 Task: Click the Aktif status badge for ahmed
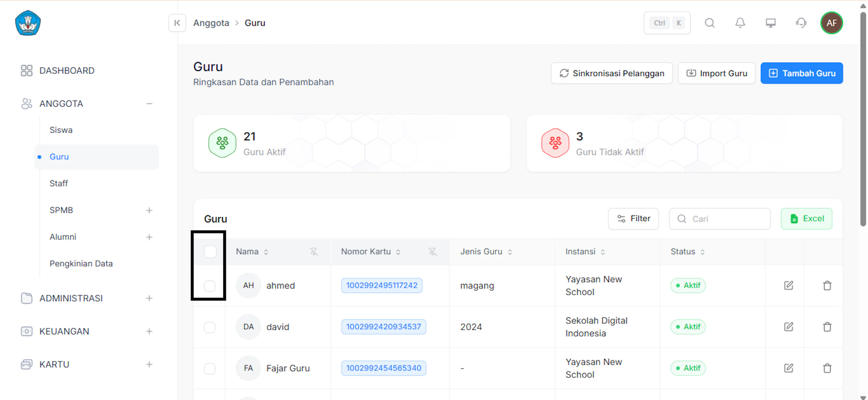coord(688,285)
